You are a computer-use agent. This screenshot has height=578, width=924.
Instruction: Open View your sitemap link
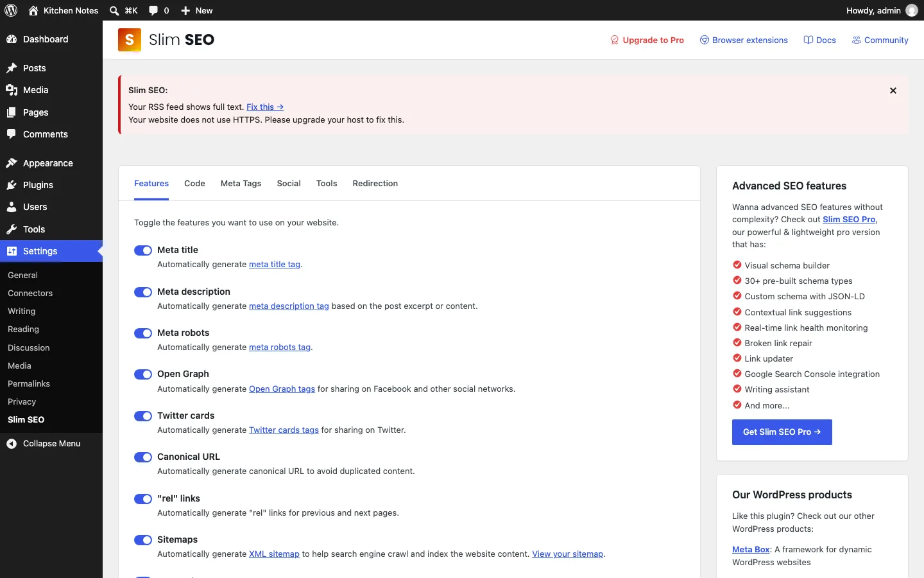(x=568, y=554)
